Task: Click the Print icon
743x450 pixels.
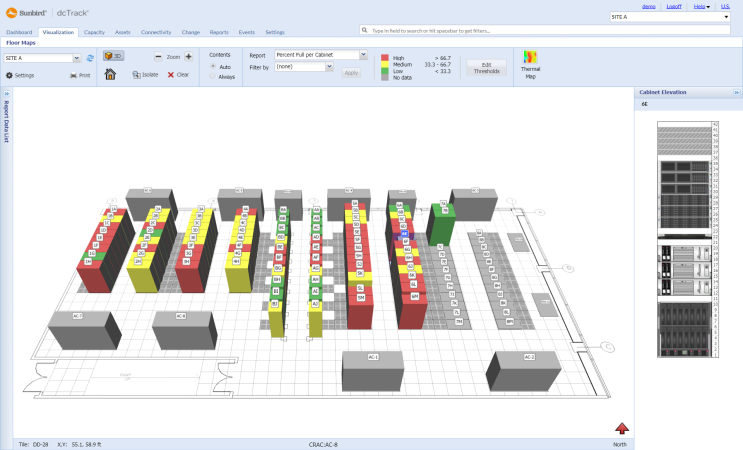Action: tap(73, 75)
